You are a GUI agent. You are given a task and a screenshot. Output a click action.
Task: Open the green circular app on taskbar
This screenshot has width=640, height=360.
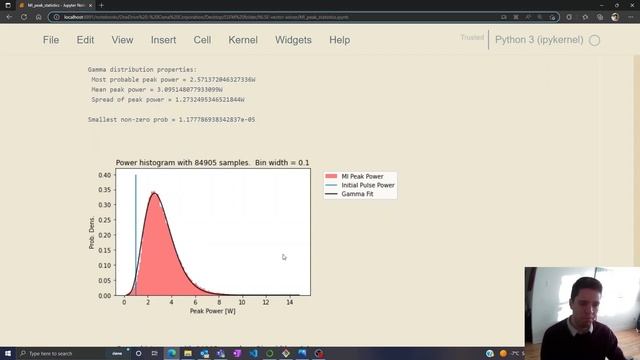(x=269, y=353)
